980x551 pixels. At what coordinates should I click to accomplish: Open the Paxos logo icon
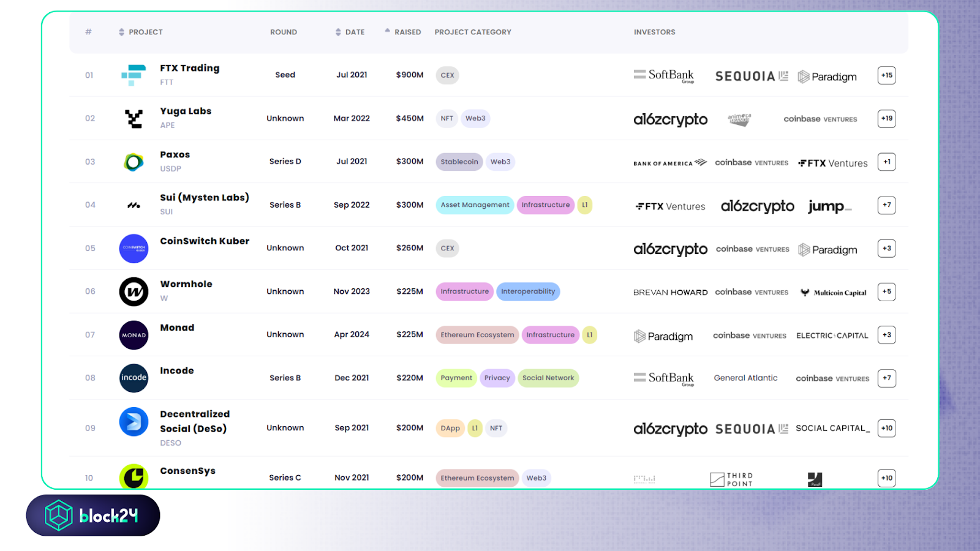pyautogui.click(x=134, y=162)
